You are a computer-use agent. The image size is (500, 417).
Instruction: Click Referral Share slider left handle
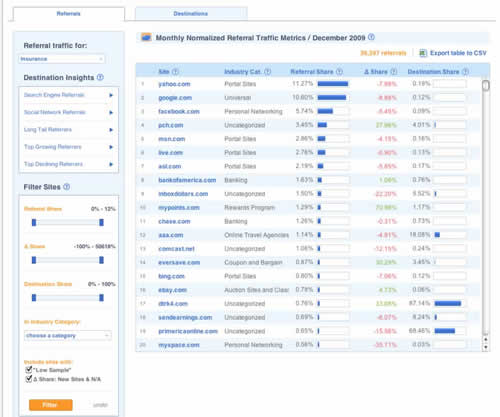(x=34, y=222)
